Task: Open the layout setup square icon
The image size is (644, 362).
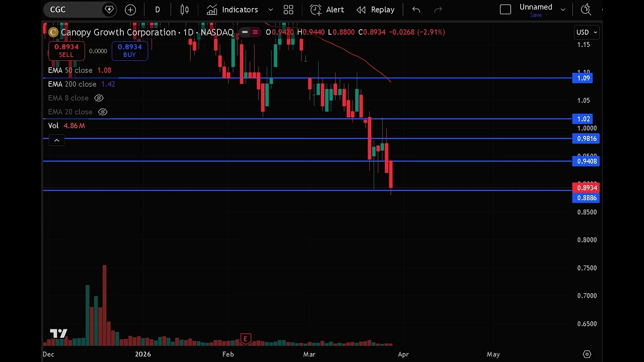Action: (x=506, y=10)
